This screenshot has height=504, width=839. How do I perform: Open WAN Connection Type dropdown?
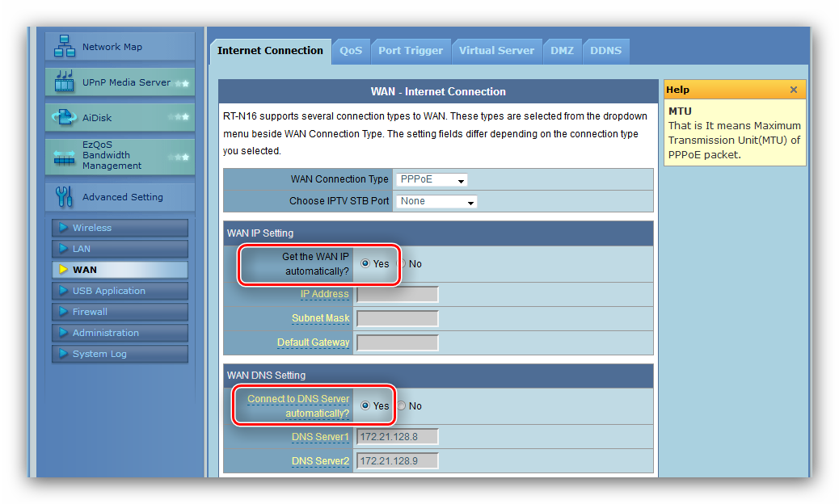click(430, 180)
